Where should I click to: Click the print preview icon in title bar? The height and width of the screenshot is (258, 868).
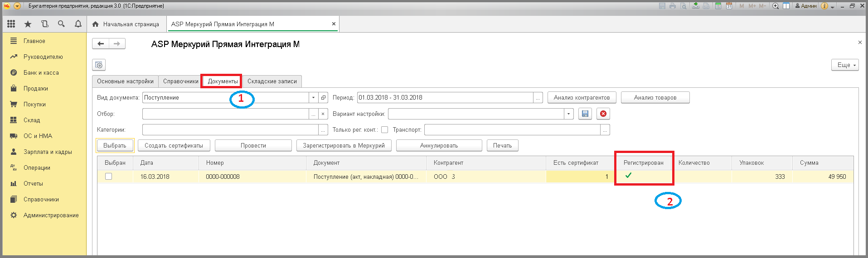(x=684, y=6)
